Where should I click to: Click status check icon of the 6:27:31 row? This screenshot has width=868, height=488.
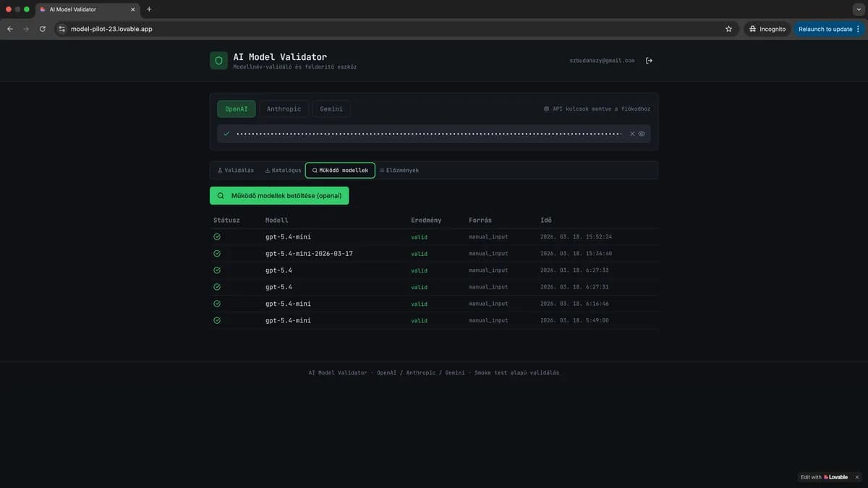217,287
